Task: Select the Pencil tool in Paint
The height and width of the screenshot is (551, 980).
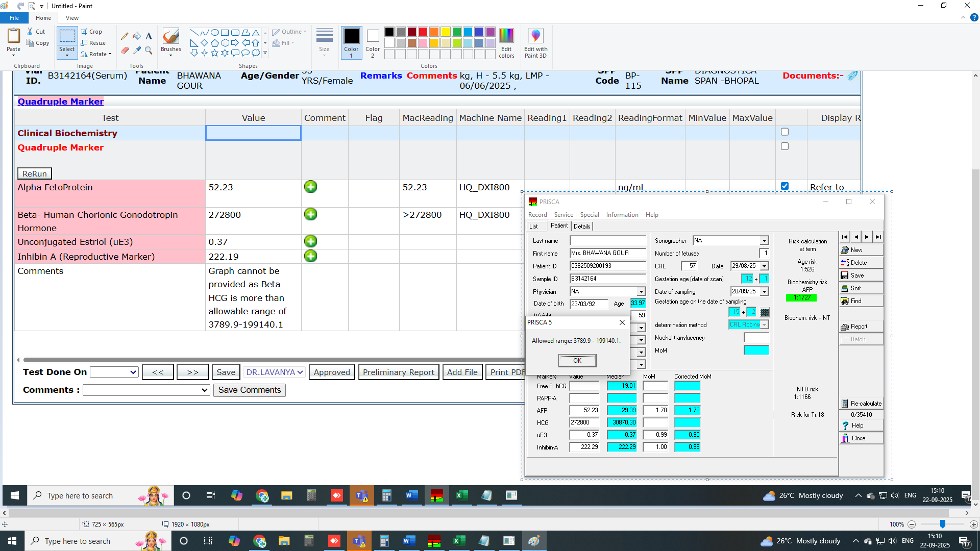Action: tap(125, 36)
